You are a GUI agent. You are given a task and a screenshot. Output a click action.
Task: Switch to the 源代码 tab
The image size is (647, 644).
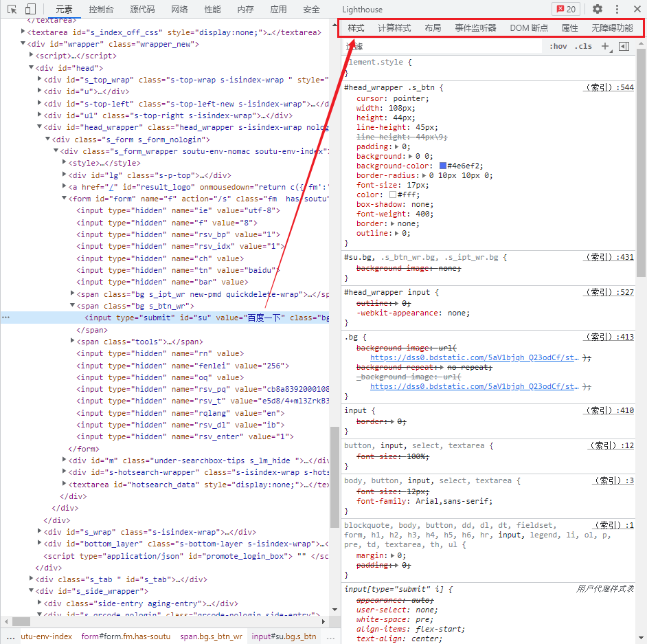142,9
